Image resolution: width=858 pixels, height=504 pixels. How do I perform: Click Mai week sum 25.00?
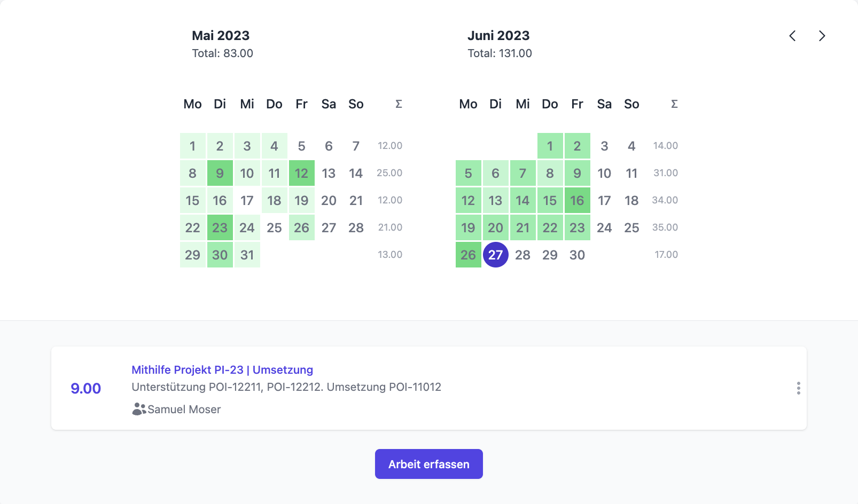click(x=389, y=173)
